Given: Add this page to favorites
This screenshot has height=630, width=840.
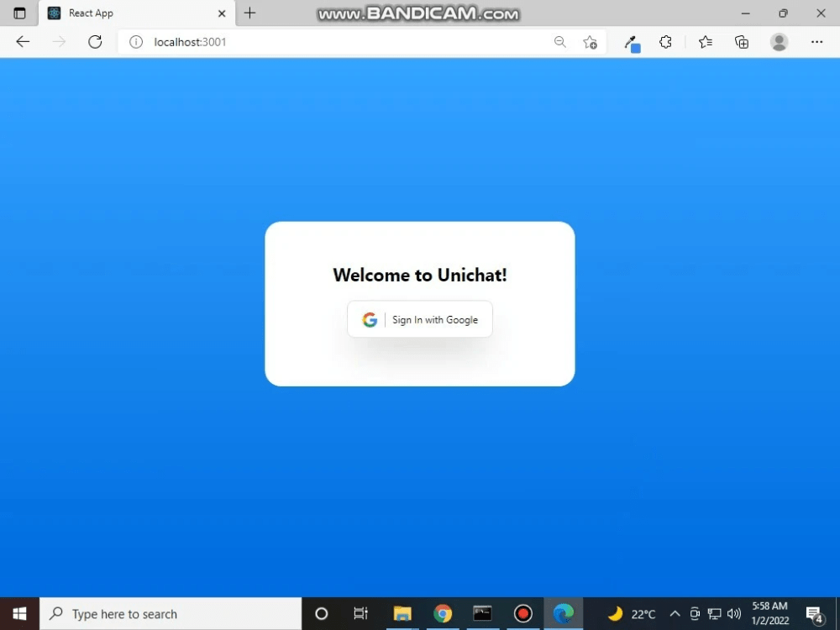Looking at the screenshot, I should [x=590, y=42].
